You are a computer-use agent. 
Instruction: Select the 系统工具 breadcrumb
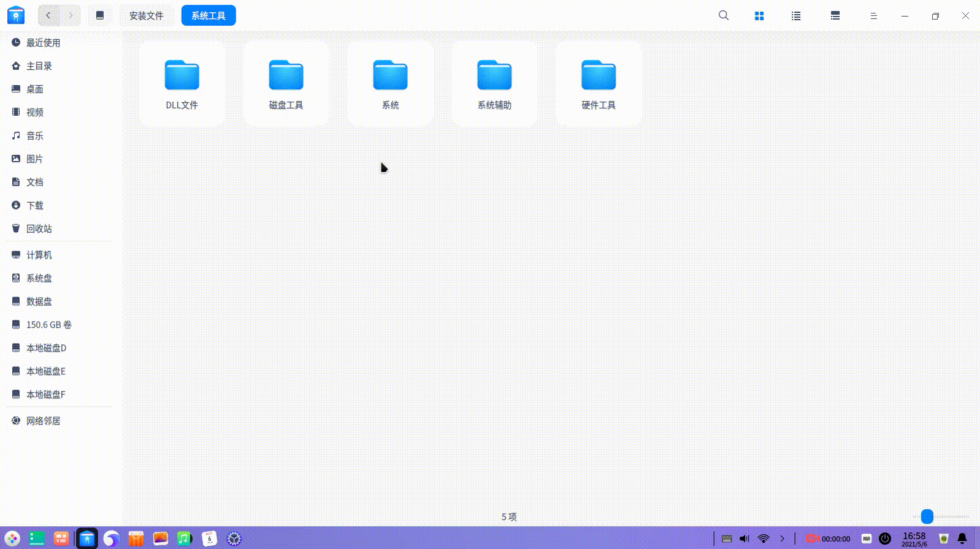coord(209,15)
